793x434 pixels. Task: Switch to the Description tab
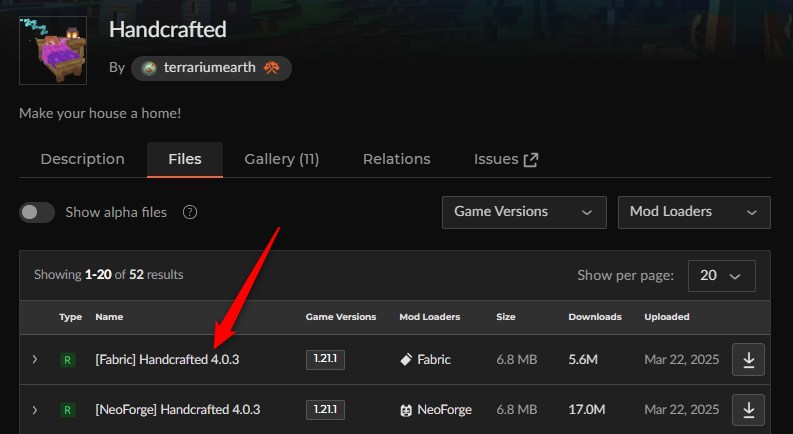tap(82, 159)
